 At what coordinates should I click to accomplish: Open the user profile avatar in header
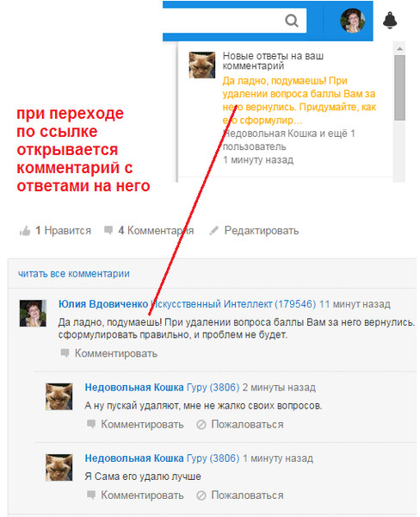click(352, 21)
